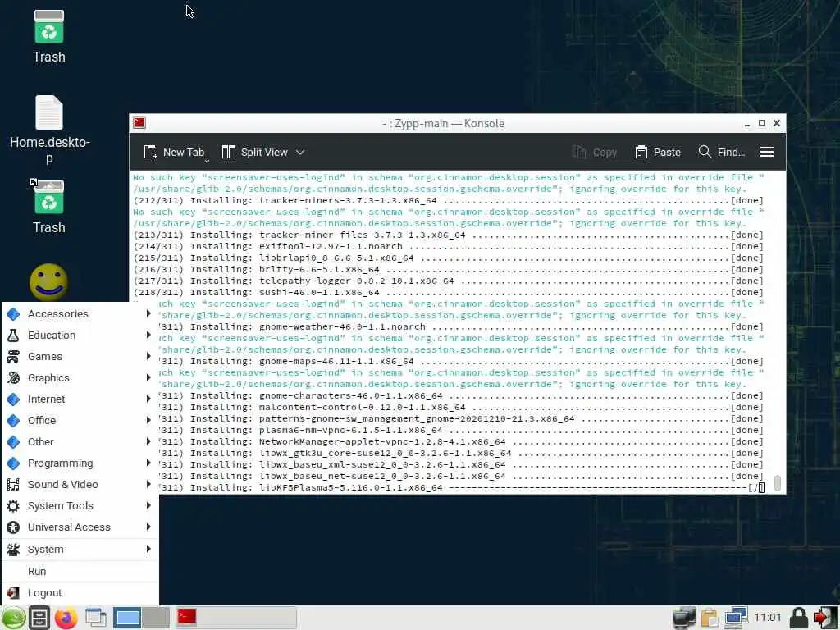Open the Universal Access menu category
Image resolution: width=840 pixels, height=630 pixels.
coord(80,527)
